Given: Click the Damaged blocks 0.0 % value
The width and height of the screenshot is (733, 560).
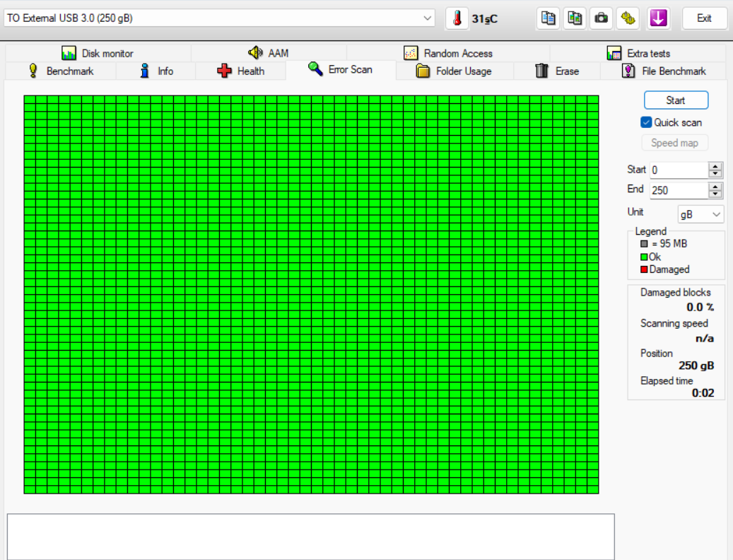Looking at the screenshot, I should point(700,307).
